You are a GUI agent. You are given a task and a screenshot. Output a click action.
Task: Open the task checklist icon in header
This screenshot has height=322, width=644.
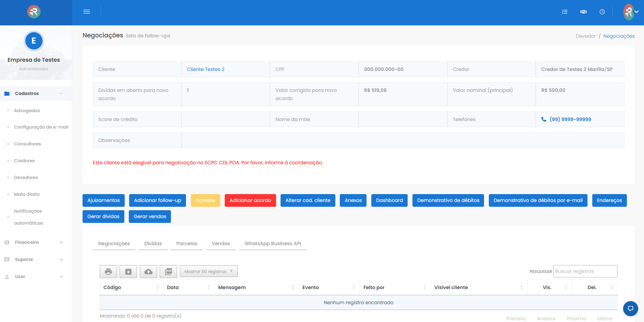click(565, 12)
